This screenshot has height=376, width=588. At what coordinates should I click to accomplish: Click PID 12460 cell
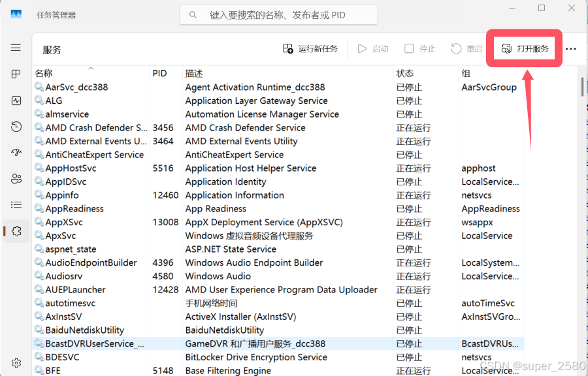click(165, 195)
